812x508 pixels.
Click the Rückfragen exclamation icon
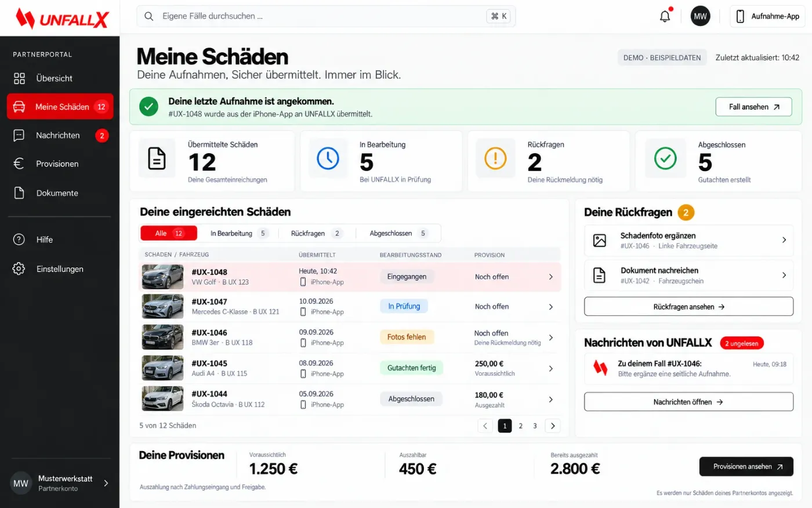(495, 158)
